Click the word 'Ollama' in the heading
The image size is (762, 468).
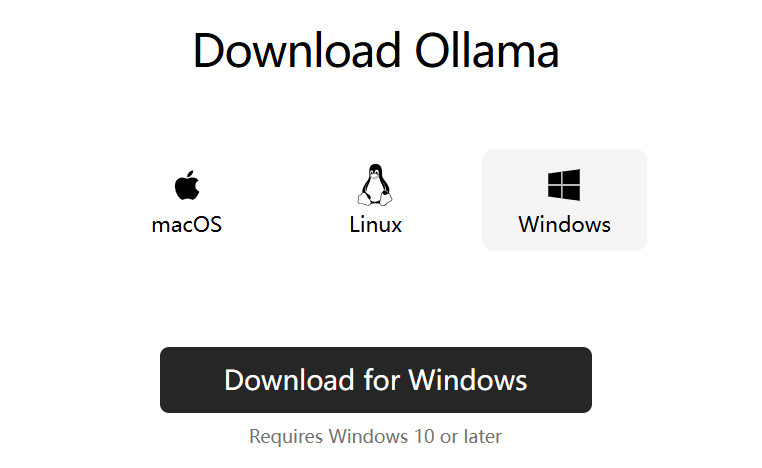[487, 51]
